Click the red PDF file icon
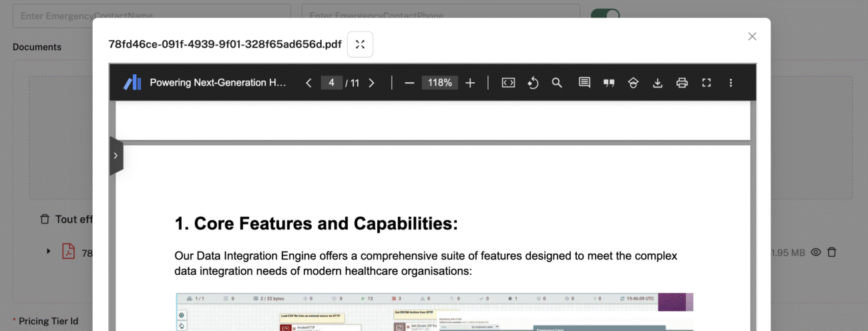This screenshot has width=868, height=331. [68, 251]
